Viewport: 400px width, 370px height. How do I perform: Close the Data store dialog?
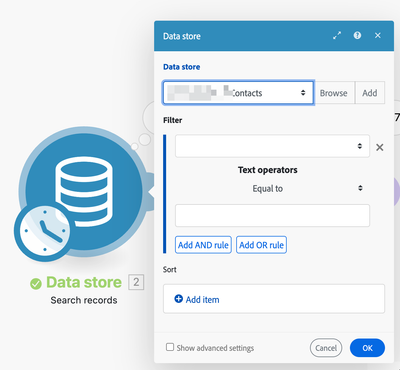[x=378, y=35]
